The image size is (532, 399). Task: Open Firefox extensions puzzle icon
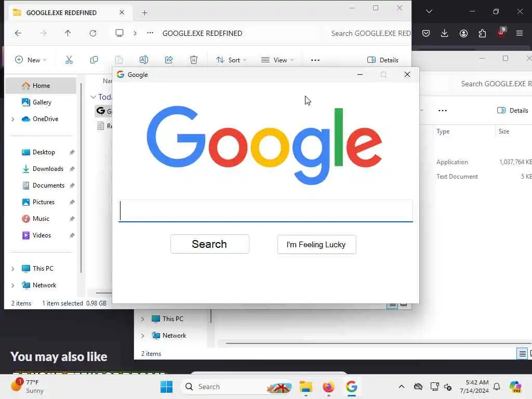(x=482, y=33)
